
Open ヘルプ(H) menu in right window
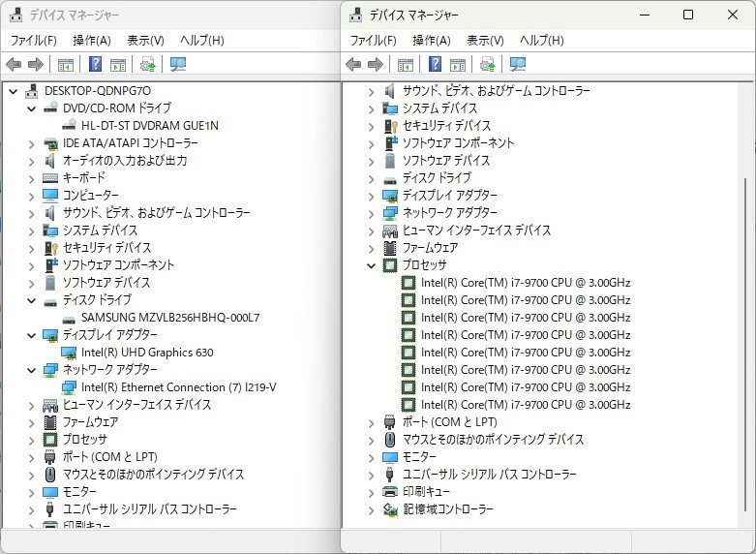click(541, 40)
